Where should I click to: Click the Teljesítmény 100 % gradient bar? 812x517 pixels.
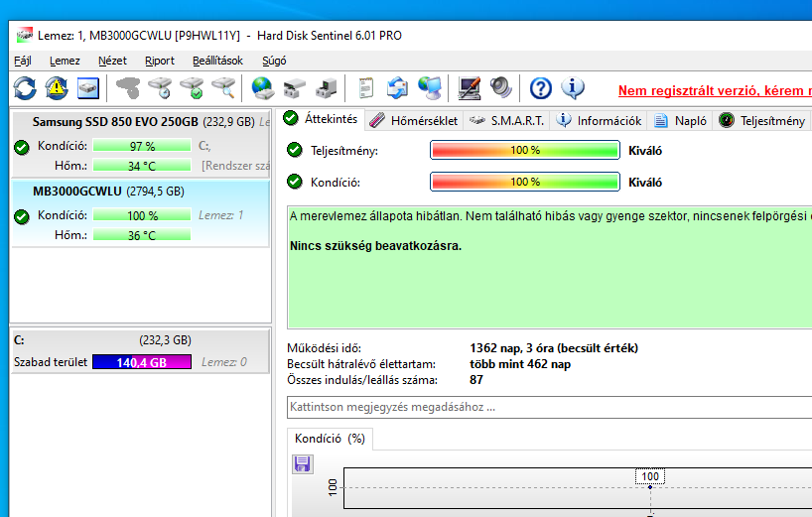tap(525, 150)
